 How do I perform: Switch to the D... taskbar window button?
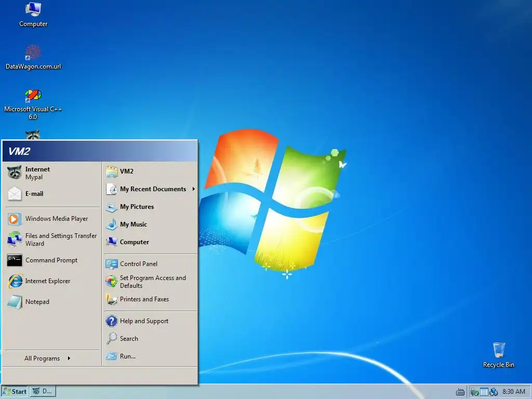pos(43,392)
